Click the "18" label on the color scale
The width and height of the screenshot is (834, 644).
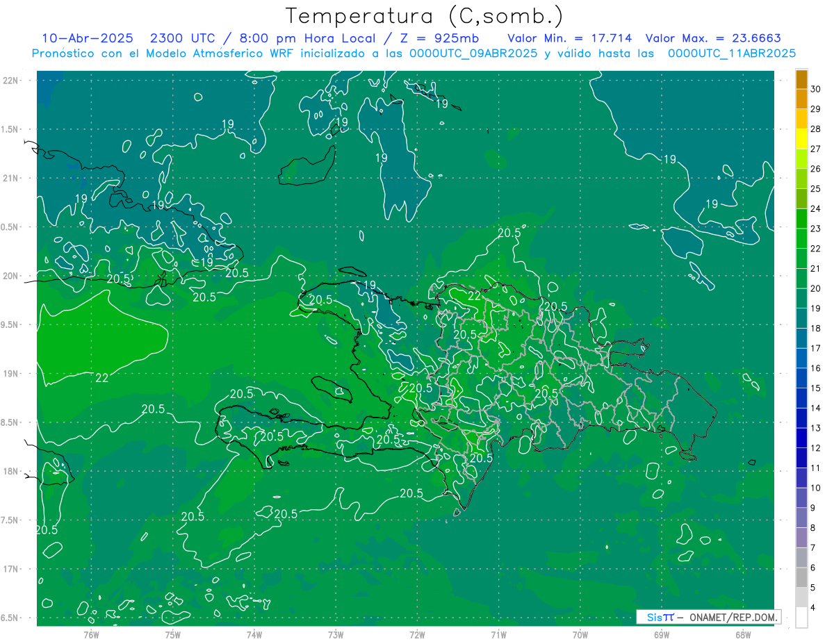click(816, 328)
